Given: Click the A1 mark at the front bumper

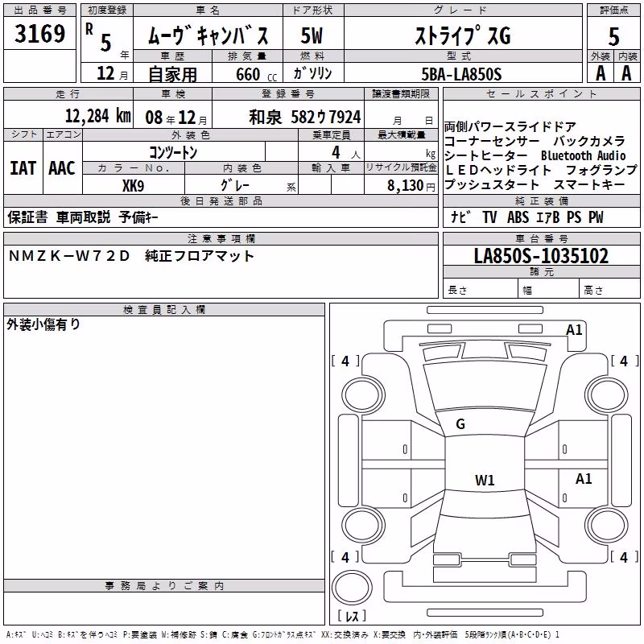Looking at the screenshot, I should [x=574, y=330].
